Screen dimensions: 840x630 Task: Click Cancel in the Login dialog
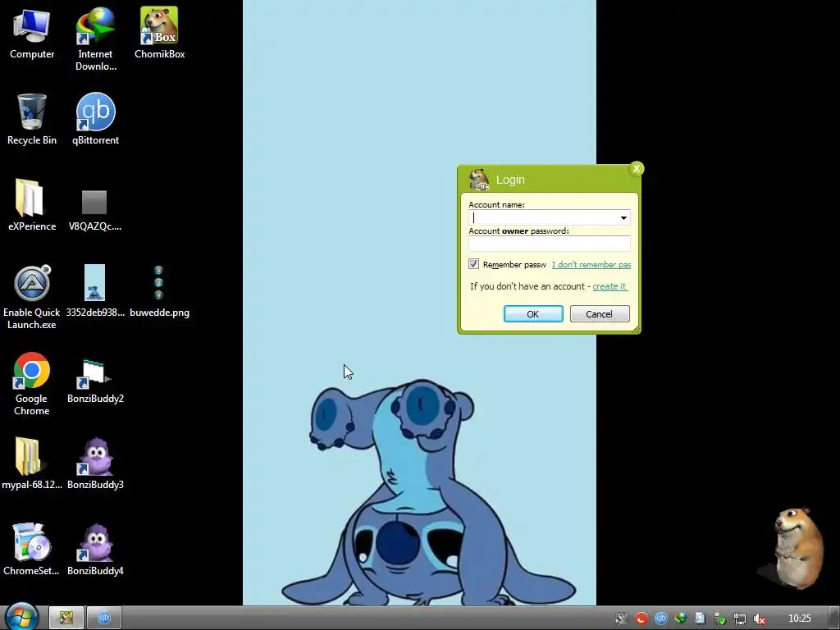600,314
